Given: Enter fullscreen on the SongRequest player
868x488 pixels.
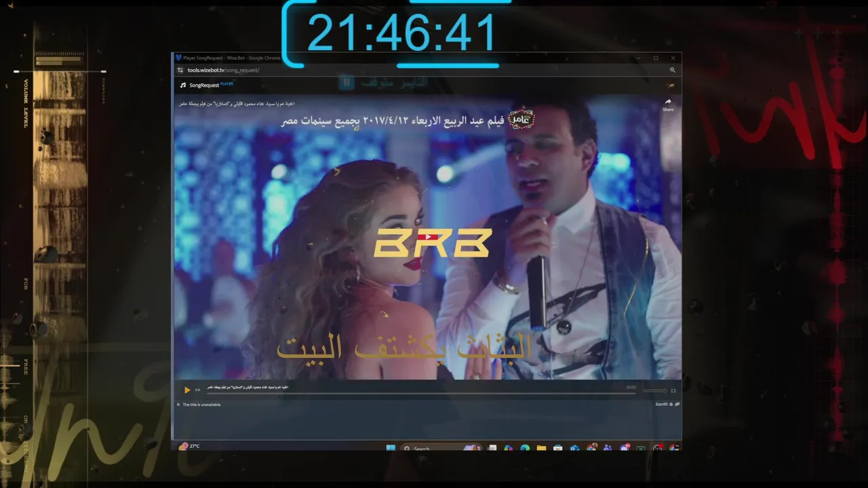Looking at the screenshot, I should 673,390.
